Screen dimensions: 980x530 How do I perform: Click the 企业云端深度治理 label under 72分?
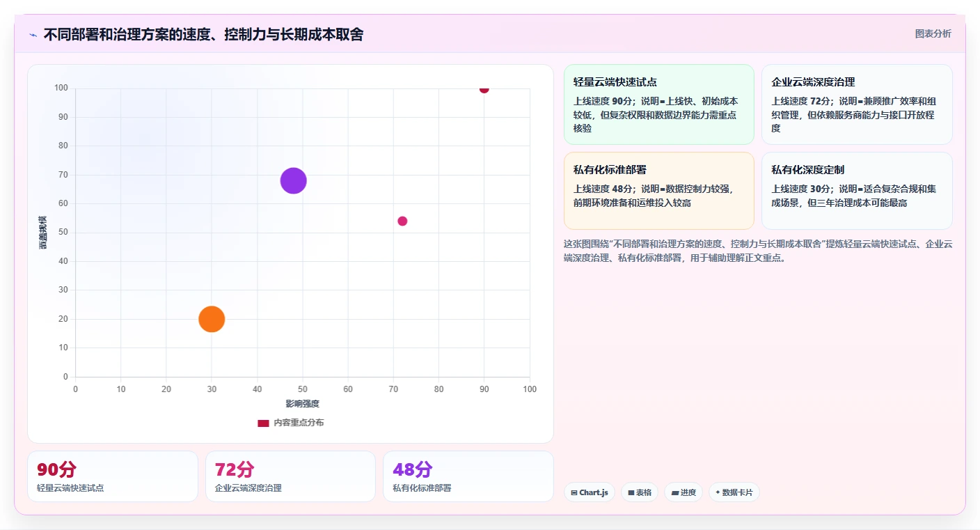coord(248,488)
